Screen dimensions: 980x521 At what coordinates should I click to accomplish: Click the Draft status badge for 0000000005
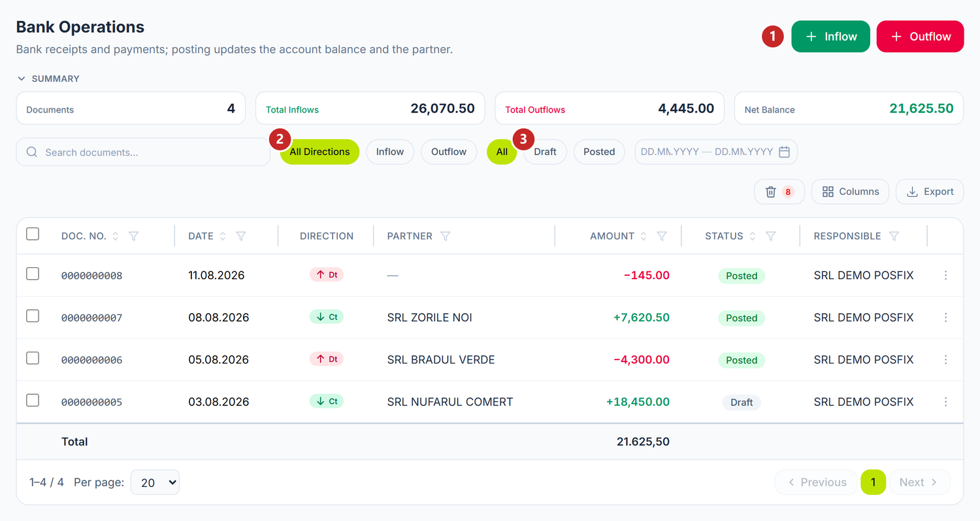click(x=742, y=402)
